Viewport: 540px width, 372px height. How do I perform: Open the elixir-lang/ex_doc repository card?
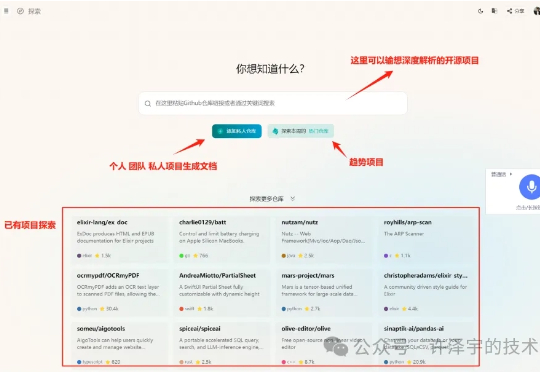click(119, 239)
